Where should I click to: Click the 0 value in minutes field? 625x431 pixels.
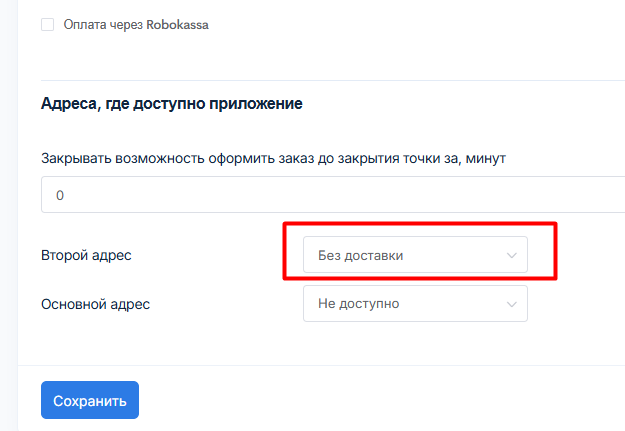60,195
